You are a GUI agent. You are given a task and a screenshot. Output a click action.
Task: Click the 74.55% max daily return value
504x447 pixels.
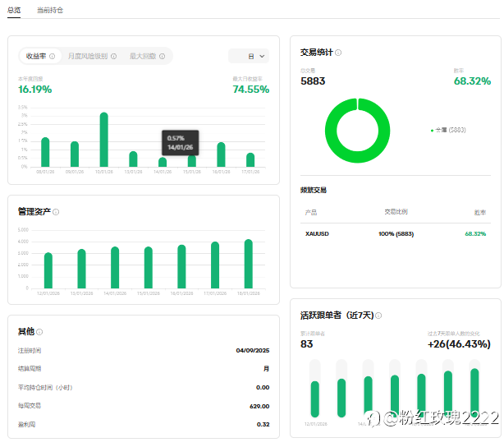point(251,89)
